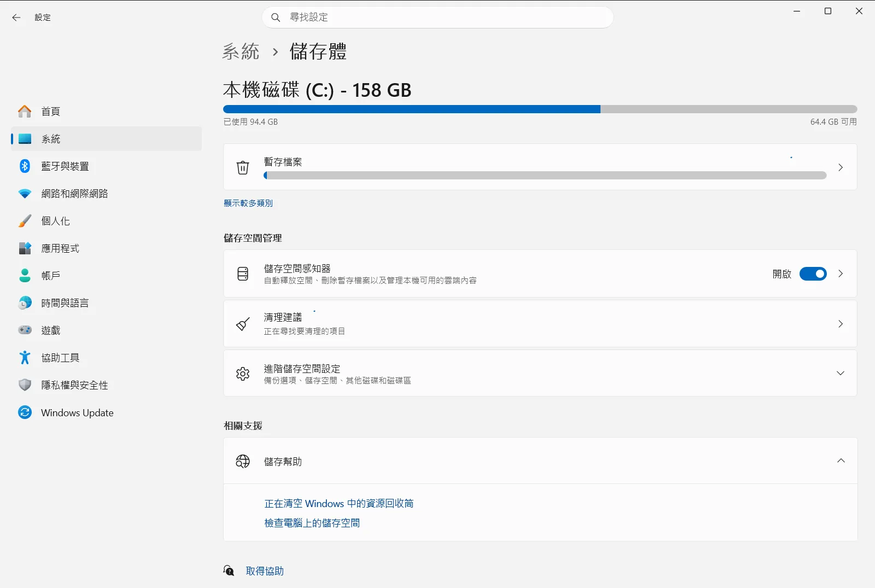Collapse the 儲存幫助 section
875x588 pixels.
841,461
